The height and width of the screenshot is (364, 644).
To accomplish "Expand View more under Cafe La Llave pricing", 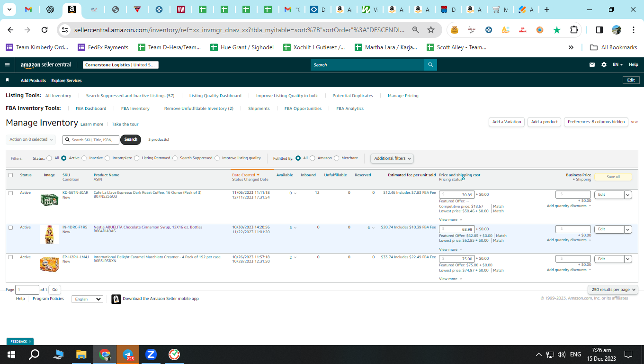I will tap(450, 220).
